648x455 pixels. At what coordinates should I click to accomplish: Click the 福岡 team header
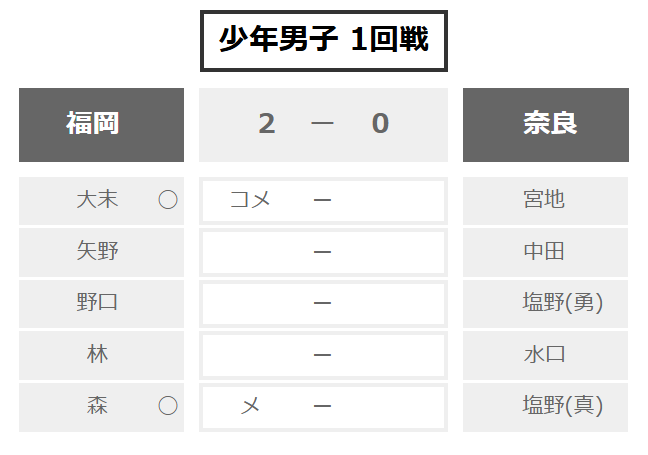point(101,124)
